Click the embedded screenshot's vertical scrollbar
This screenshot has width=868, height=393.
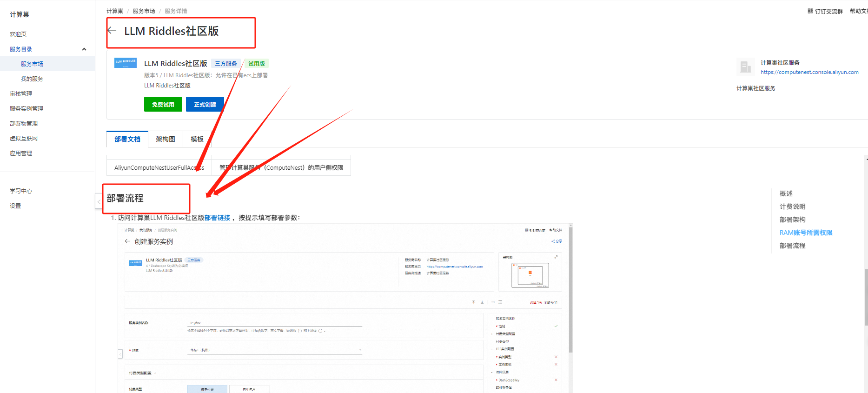pyautogui.click(x=570, y=290)
